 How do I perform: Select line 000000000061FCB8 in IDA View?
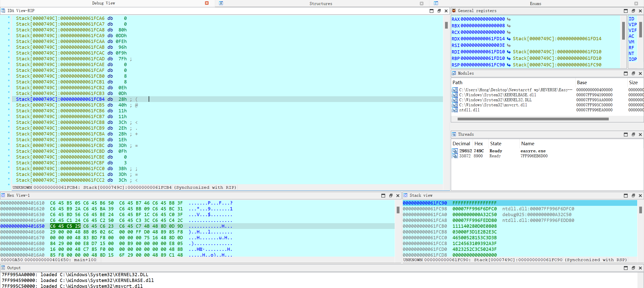click(x=227, y=122)
